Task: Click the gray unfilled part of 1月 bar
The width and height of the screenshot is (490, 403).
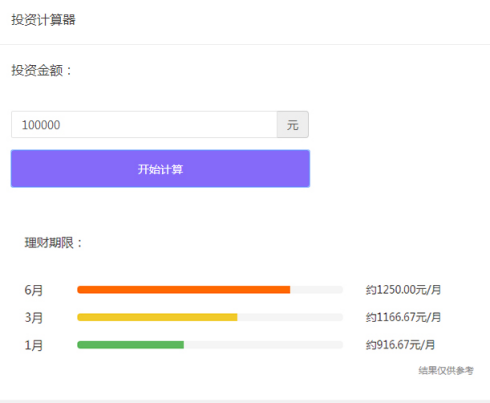Action: [263, 345]
